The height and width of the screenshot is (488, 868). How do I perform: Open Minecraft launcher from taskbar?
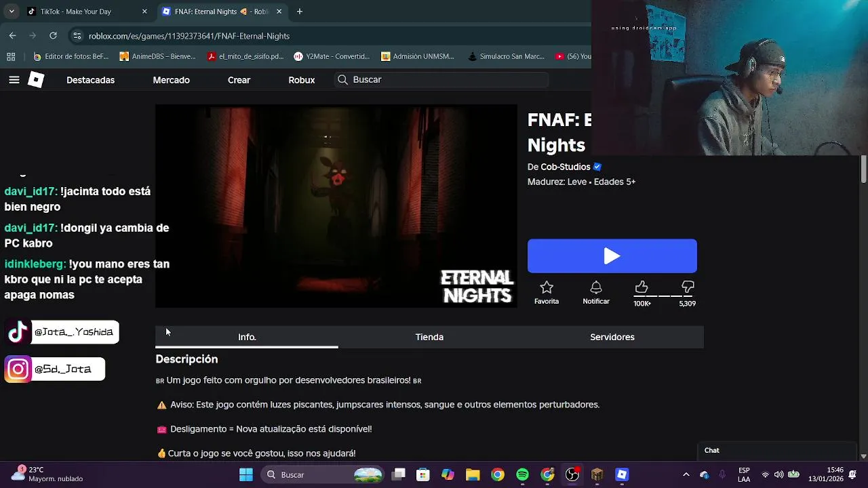(597, 474)
